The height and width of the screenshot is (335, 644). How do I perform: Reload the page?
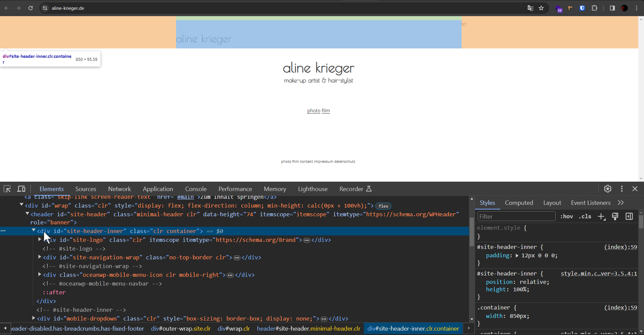pyautogui.click(x=31, y=8)
